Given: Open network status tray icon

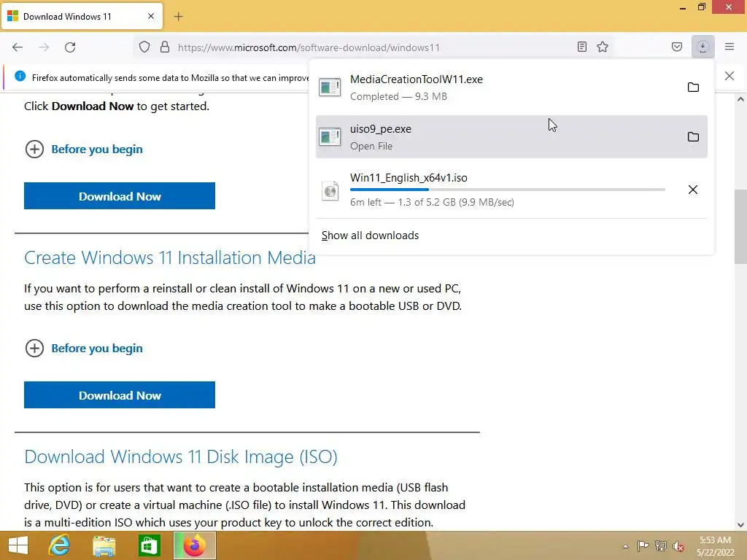Looking at the screenshot, I should (x=661, y=545).
